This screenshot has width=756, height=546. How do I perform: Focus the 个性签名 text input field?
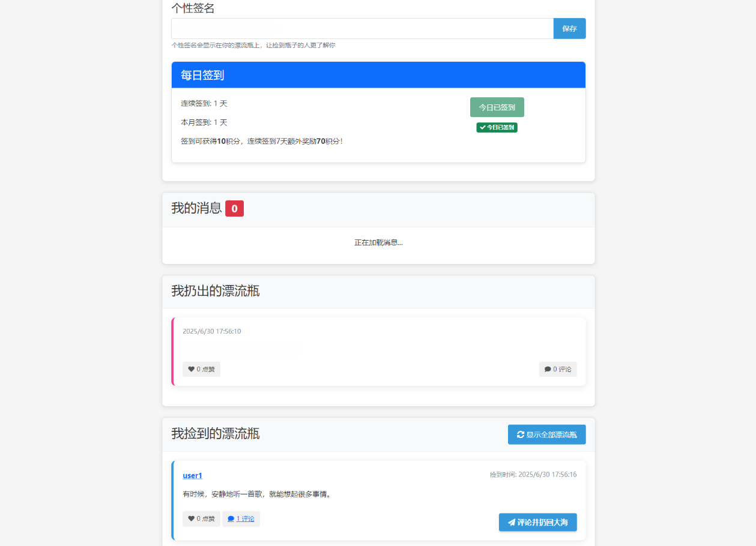362,28
